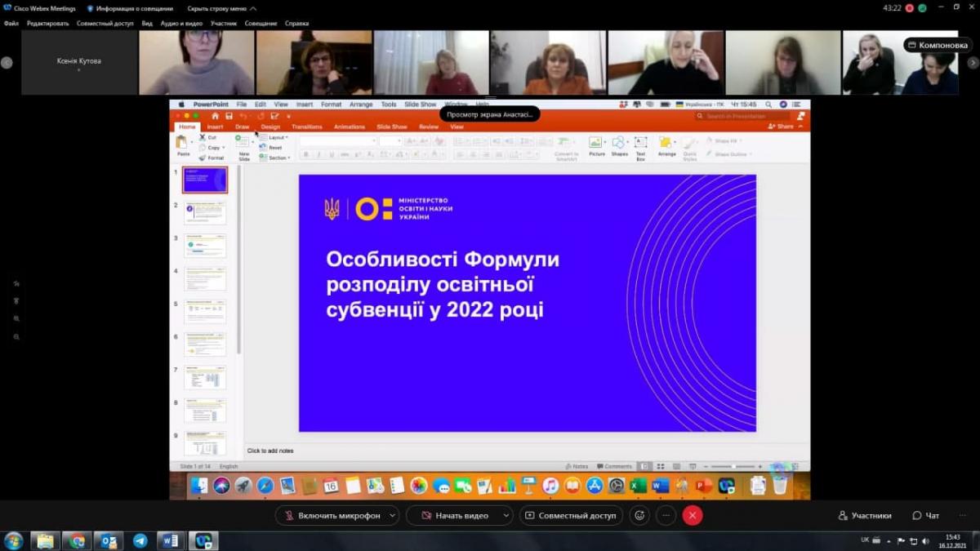
Task: Open the reactions smiley icon
Action: tap(639, 516)
